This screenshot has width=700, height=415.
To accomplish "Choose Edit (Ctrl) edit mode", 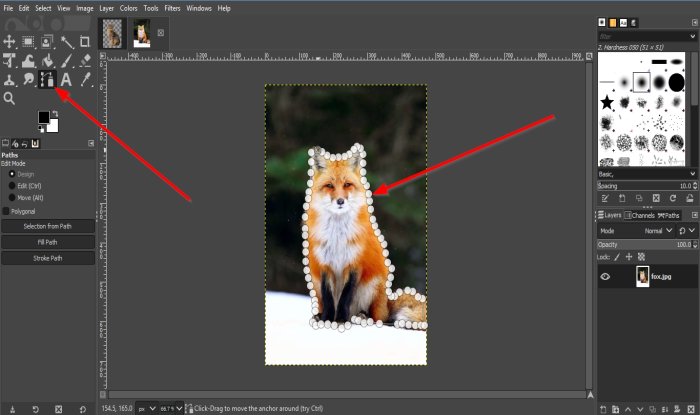I will [12, 186].
